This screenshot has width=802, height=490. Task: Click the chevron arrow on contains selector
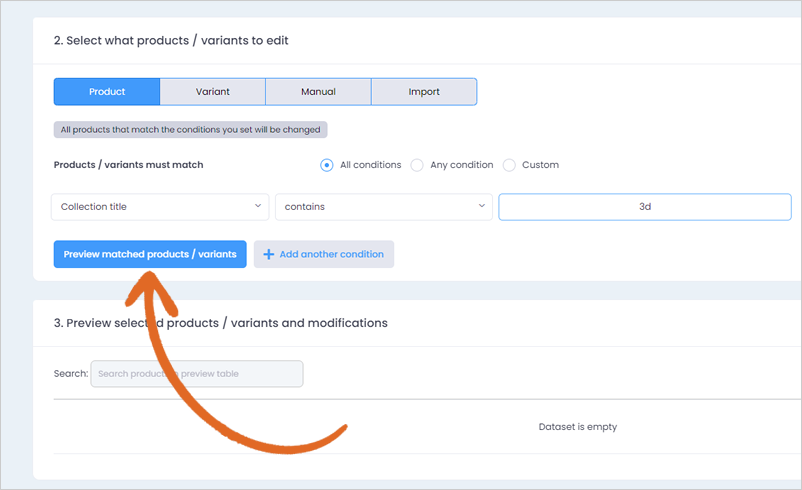click(481, 206)
